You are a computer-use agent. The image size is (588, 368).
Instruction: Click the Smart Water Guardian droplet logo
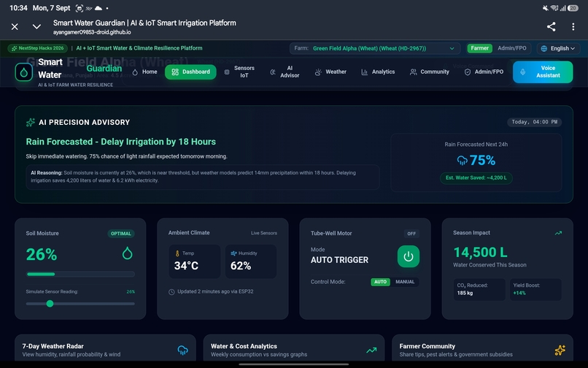click(x=23, y=72)
